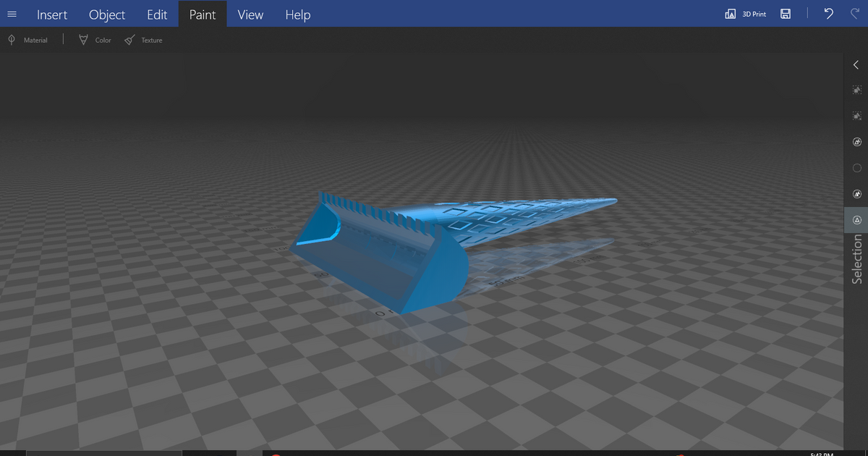868x456 pixels.
Task: Activate the empty circle brush icon
Action: 856,168
